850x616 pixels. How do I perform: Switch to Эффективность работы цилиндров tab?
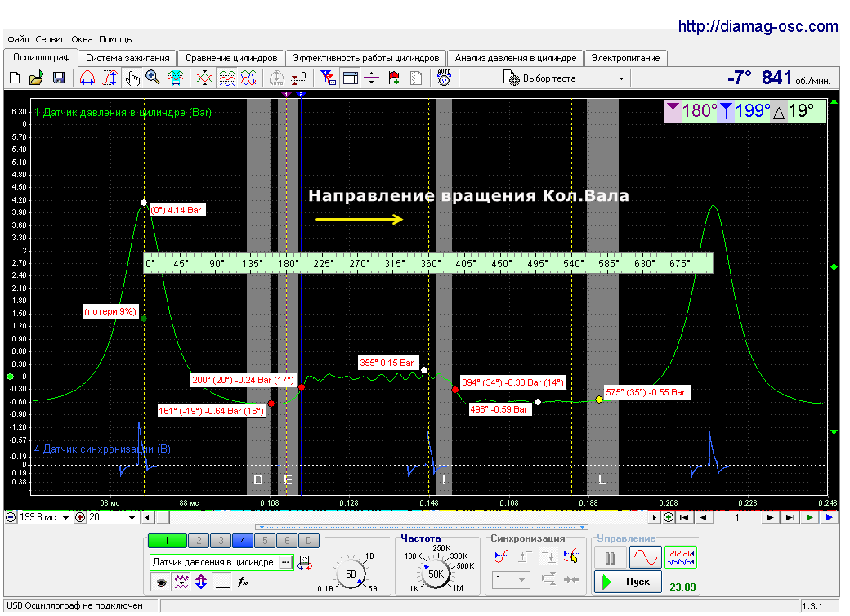coord(366,58)
